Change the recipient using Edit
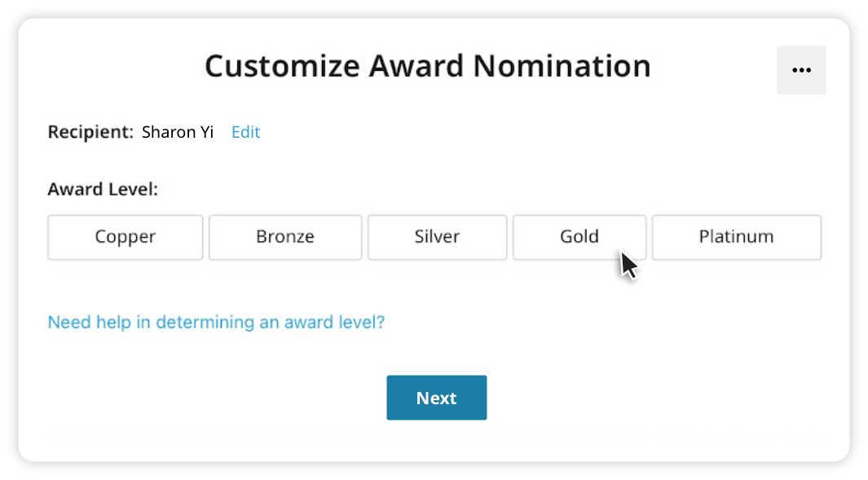Screen dimensions: 868x480 pos(245,132)
